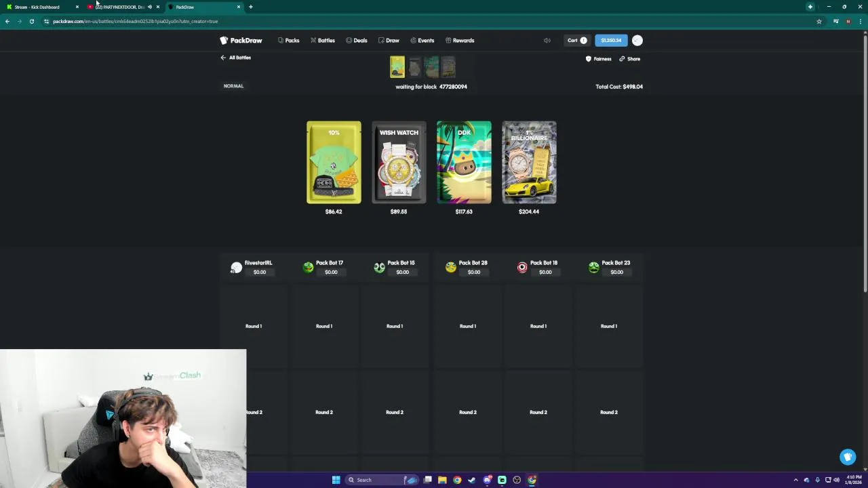Toggle the site sound speaker icon
The height and width of the screenshot is (488, 868).
click(547, 41)
